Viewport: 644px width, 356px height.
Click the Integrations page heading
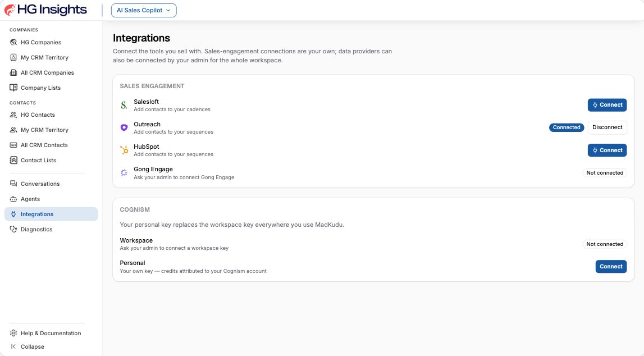(x=141, y=38)
